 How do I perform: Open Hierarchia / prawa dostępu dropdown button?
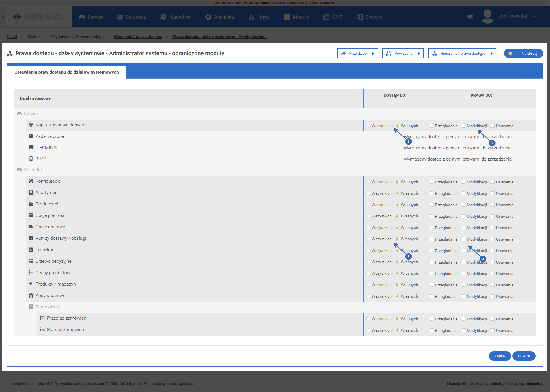point(462,54)
